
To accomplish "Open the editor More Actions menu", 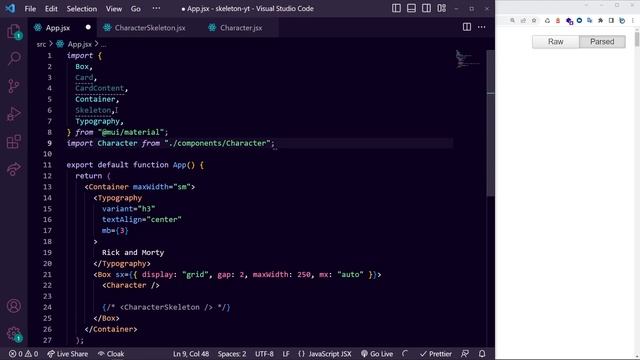I will coord(482,27).
